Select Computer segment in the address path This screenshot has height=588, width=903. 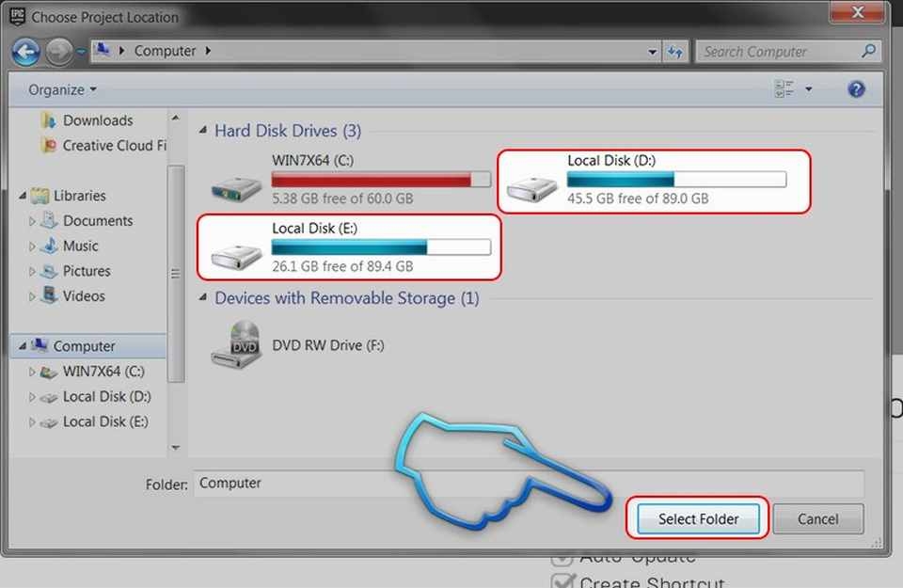click(x=165, y=51)
